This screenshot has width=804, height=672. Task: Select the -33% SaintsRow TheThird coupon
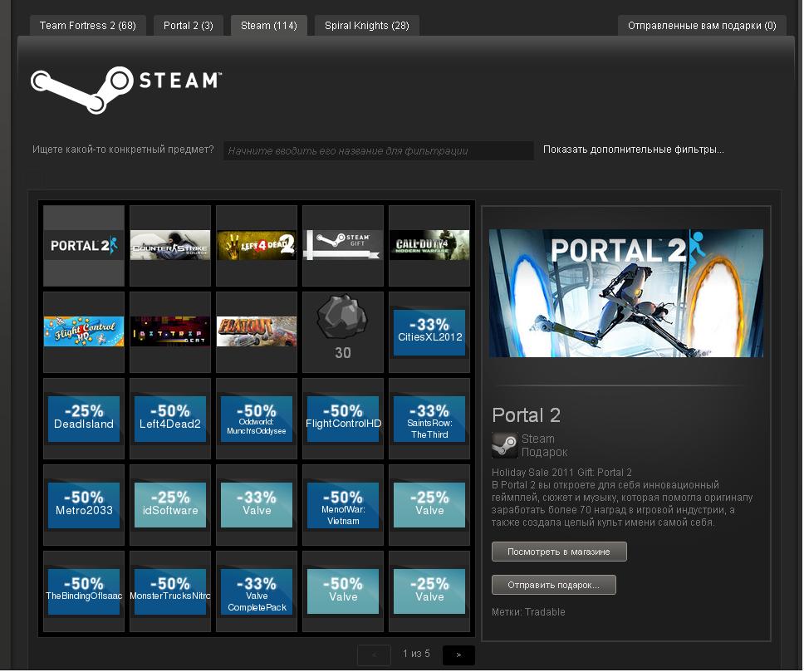tap(429, 419)
